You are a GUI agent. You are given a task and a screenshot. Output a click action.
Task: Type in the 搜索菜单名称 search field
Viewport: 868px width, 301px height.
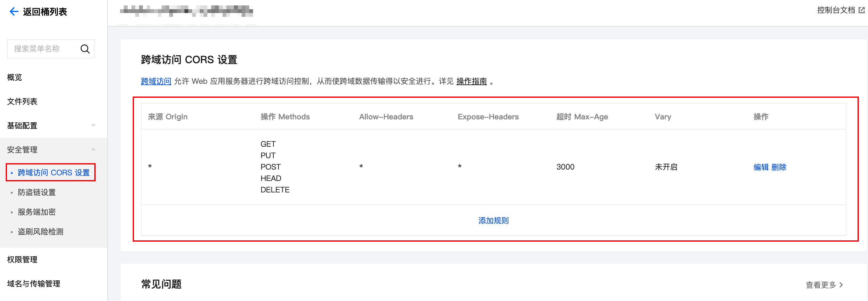click(x=44, y=49)
